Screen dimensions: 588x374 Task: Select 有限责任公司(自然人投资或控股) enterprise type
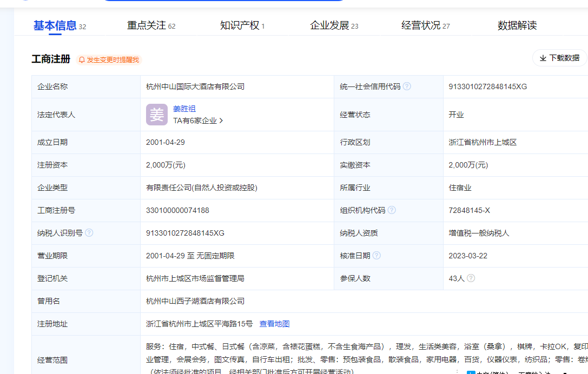201,188
